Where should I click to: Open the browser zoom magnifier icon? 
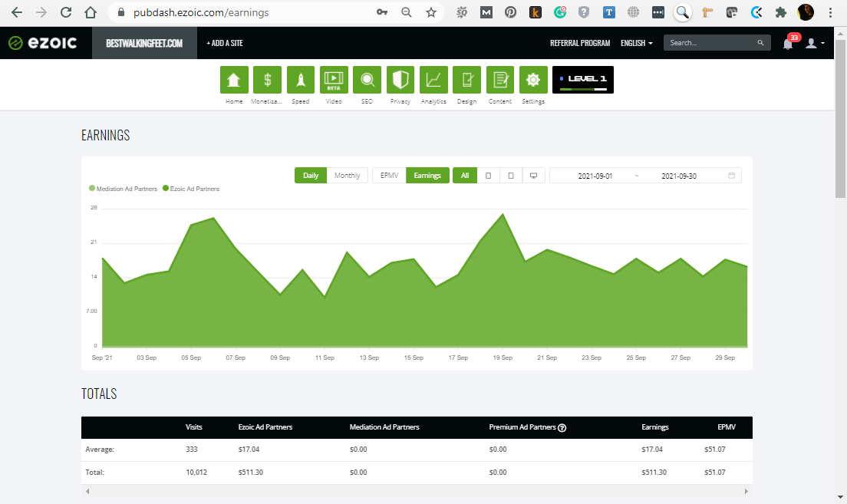[x=406, y=12]
